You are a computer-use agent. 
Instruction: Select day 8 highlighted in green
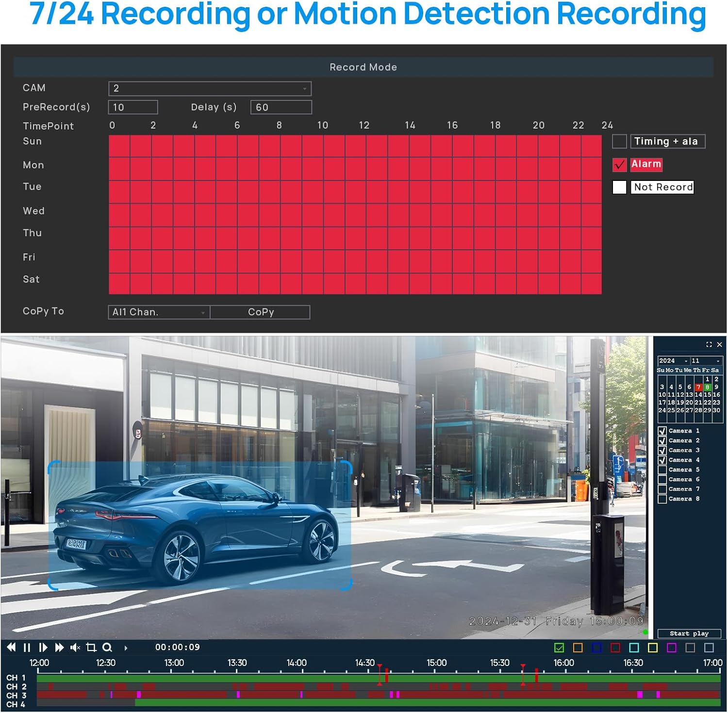[707, 387]
